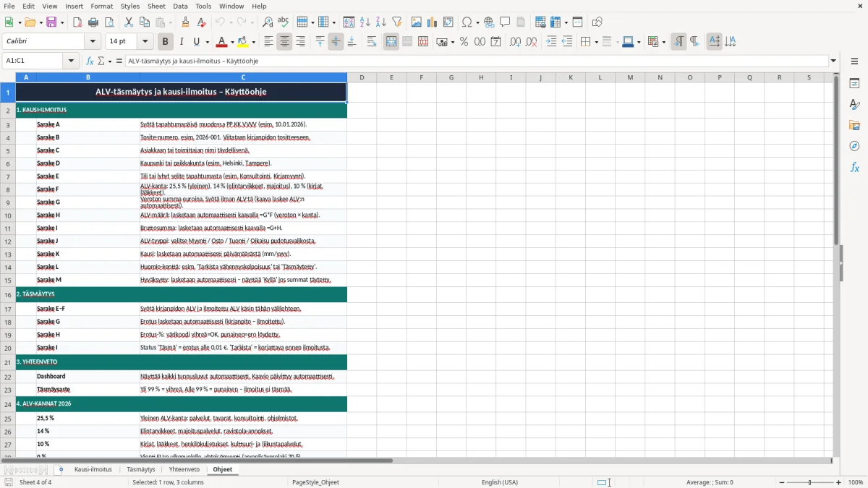Toggle Print Preview icon
This screenshot has height=488, width=868.
pos(109,22)
